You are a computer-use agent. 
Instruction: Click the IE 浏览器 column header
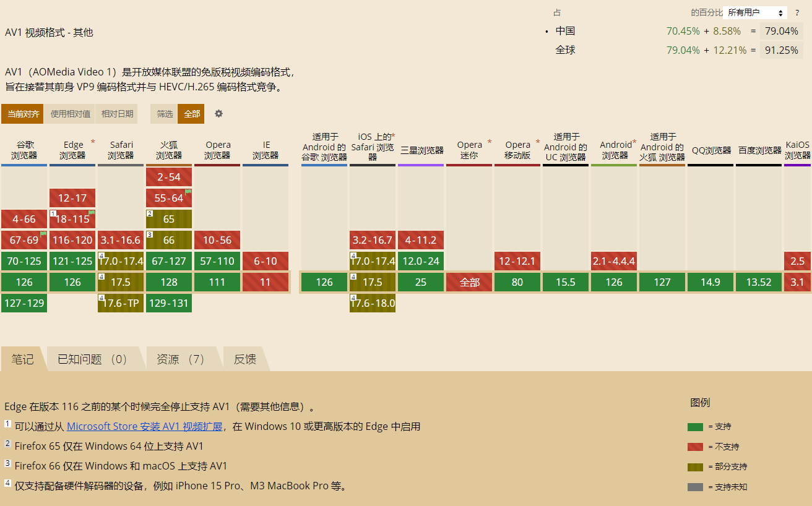coord(266,150)
